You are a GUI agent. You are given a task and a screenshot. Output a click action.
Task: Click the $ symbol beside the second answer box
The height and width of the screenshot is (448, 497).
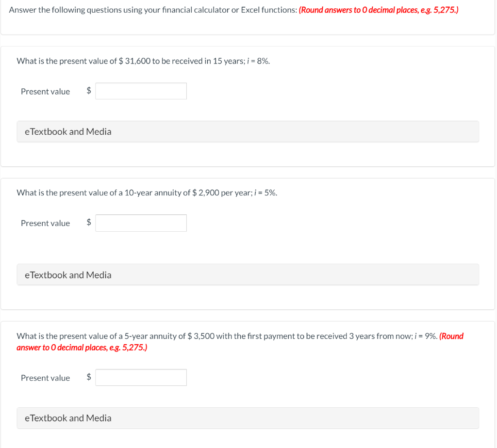88,223
